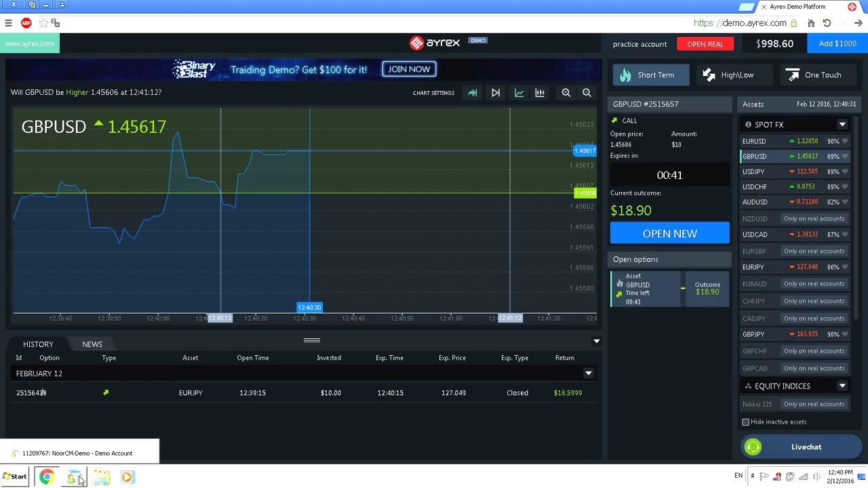Click the Windows Start button
Viewport: 868px width, 488px height.
(x=14, y=476)
